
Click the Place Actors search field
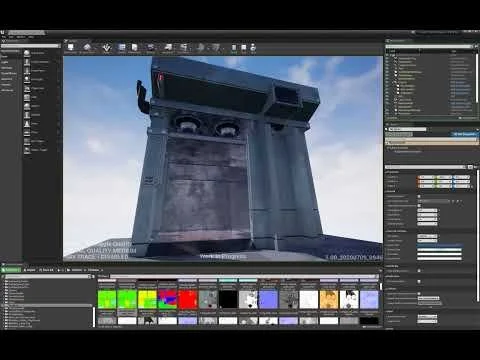click(x=30, y=46)
